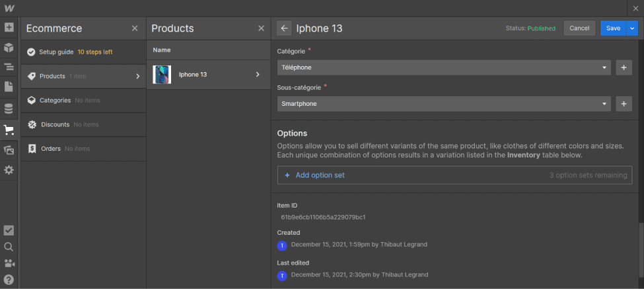
Task: Open the Symbols cube panel
Action: coord(9,47)
